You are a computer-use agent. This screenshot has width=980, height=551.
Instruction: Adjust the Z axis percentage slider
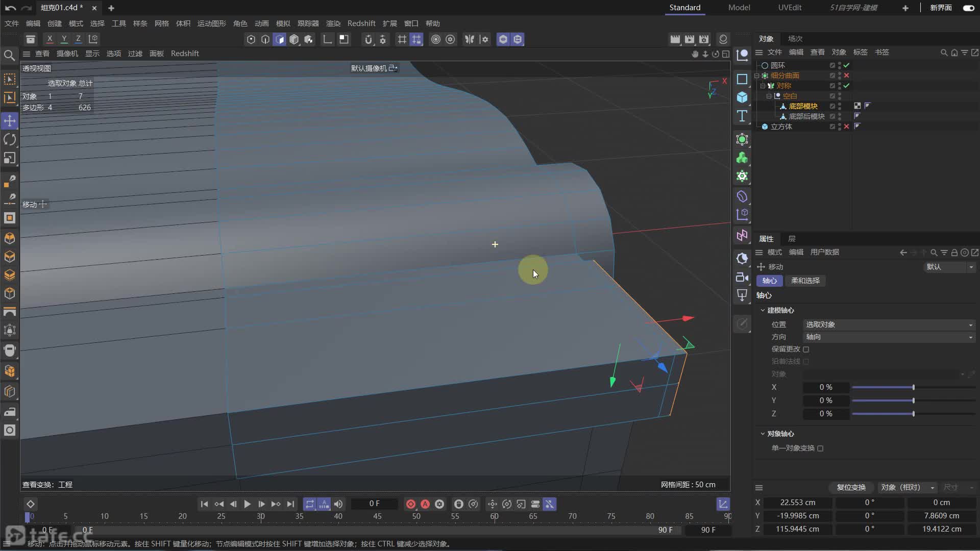click(914, 414)
